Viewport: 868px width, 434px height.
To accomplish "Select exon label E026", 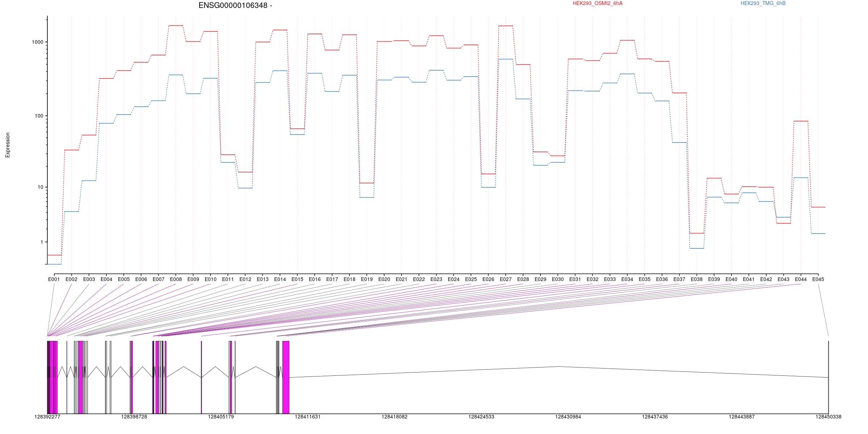I will tap(488, 279).
